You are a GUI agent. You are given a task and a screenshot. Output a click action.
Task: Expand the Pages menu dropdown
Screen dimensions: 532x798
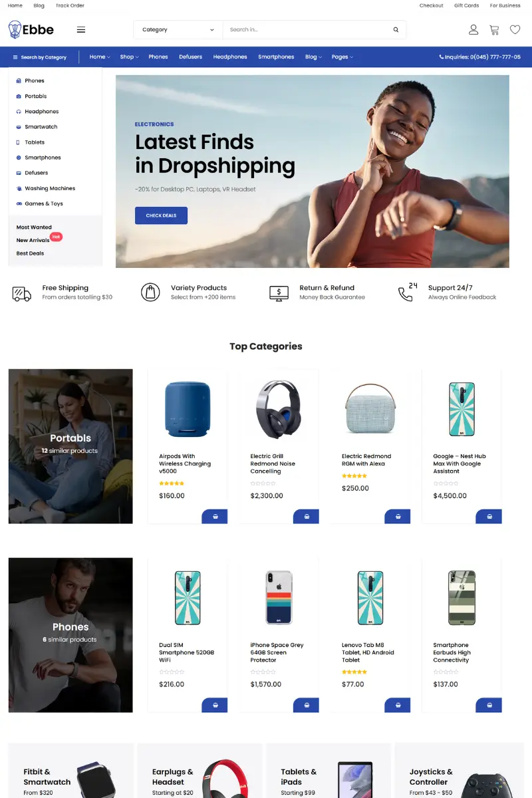point(342,57)
